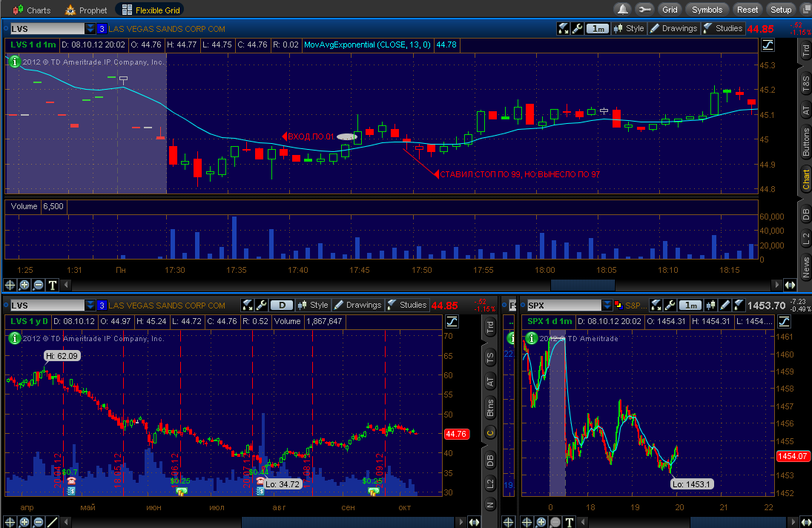Open the SPX symbol dropdown arrow
The image size is (812, 528).
(607, 305)
